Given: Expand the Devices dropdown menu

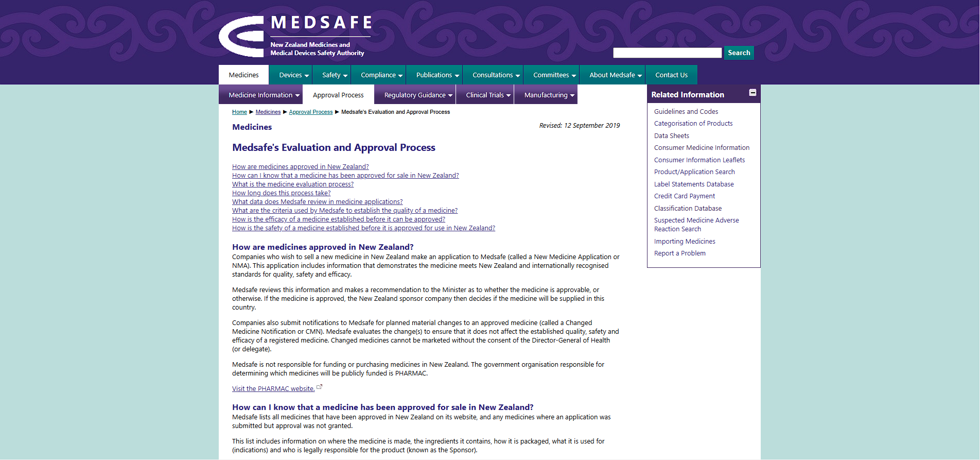Looking at the screenshot, I should [x=294, y=75].
